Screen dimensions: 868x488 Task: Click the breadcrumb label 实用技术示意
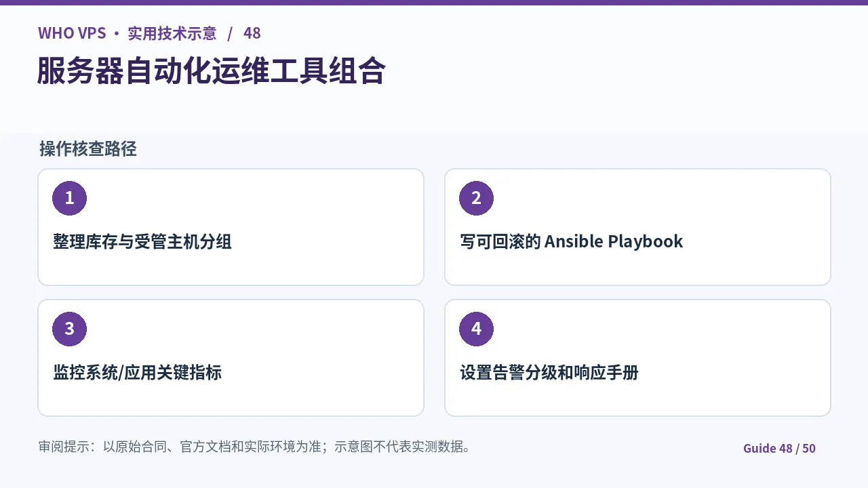click(x=172, y=33)
